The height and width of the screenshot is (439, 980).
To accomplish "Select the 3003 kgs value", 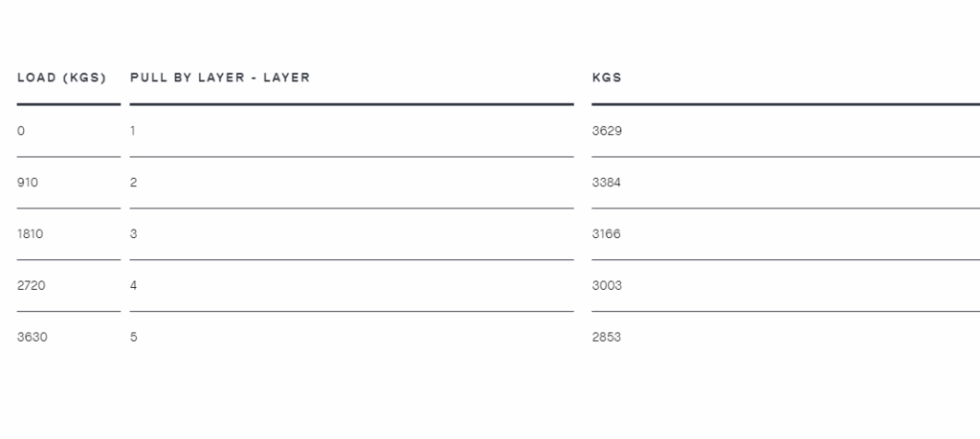I will point(607,285).
